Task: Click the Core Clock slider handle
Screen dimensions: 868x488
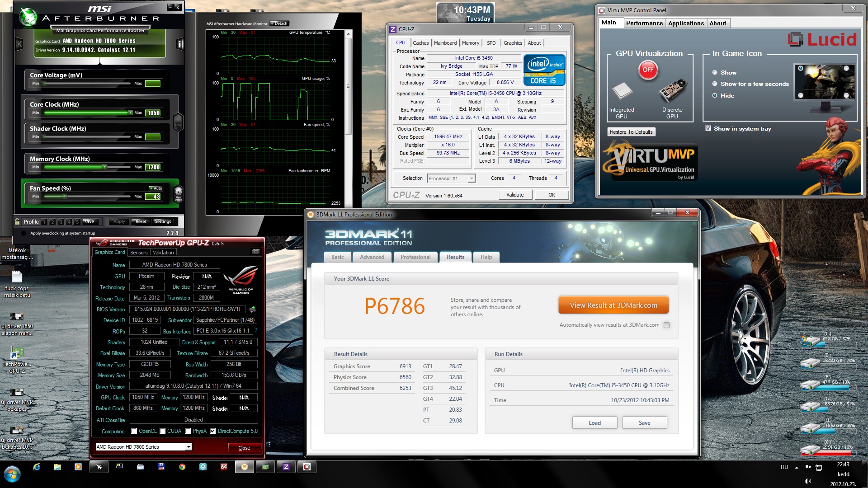Action: 130,113
